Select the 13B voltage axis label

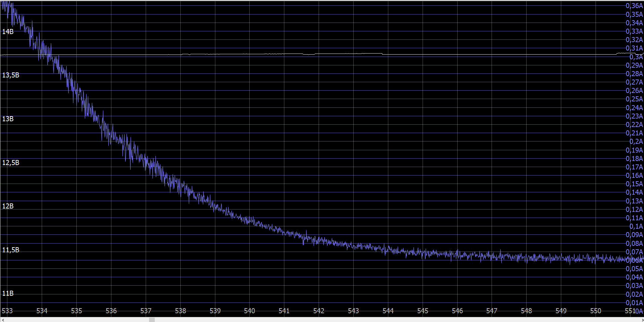coord(8,119)
